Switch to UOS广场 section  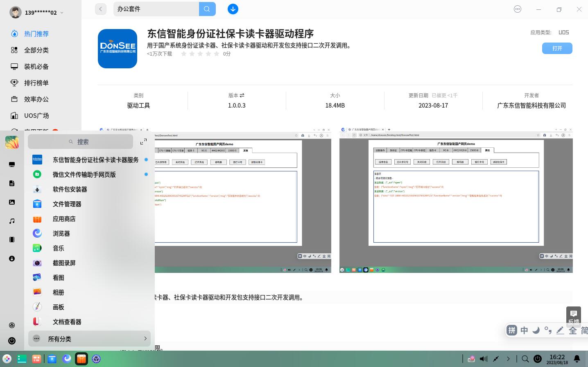[x=36, y=115]
